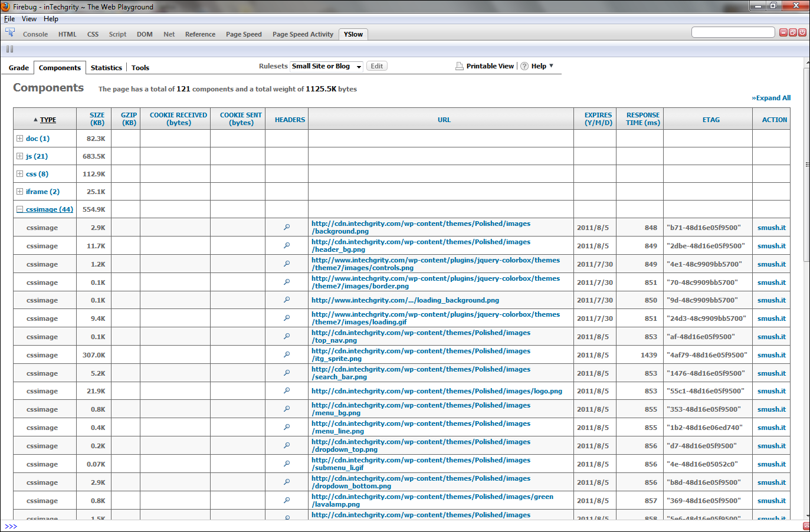The width and height of the screenshot is (810, 532).
Task: Open headers magnifier for search_bar.png row
Action: click(287, 373)
